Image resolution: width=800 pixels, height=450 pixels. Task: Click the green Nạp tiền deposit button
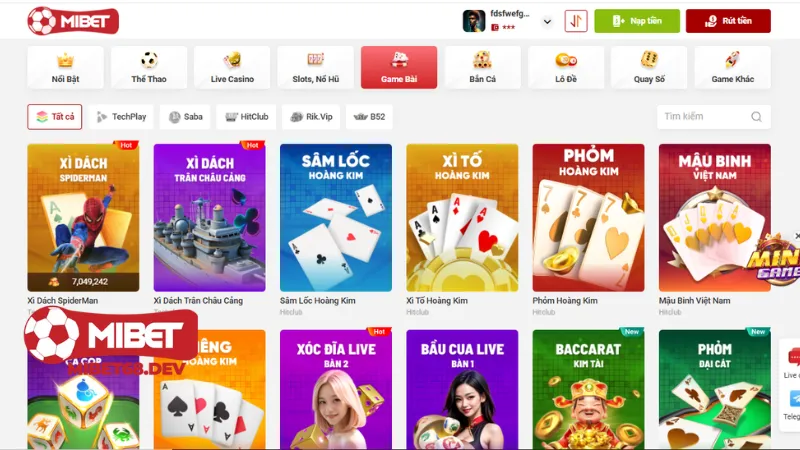[637, 21]
